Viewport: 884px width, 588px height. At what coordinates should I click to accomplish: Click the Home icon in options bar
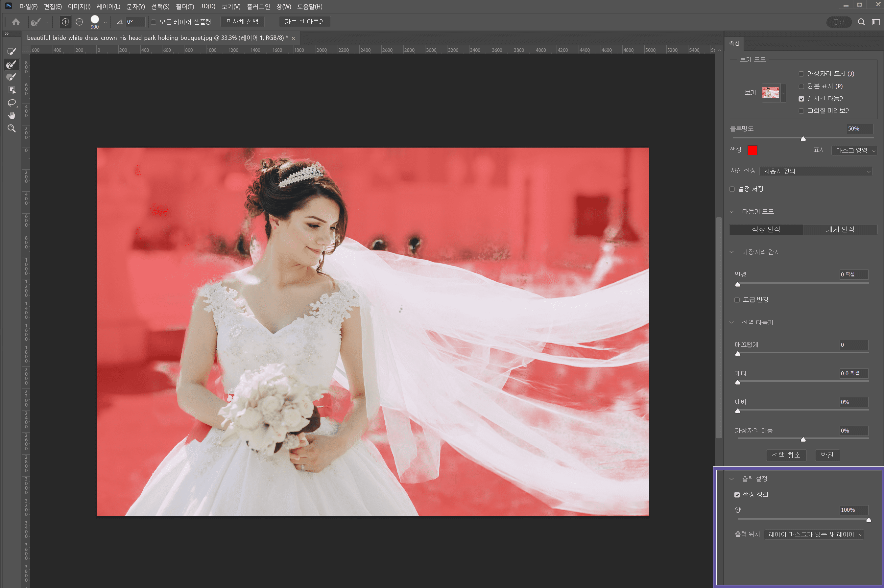(16, 22)
